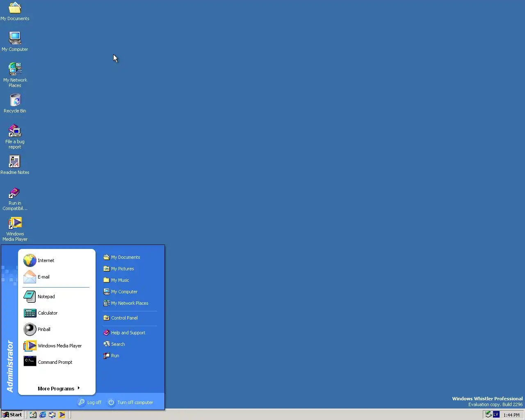Screen dimensions: 525x420
Task: Open the My Documents desktop icon
Action: click(x=15, y=11)
